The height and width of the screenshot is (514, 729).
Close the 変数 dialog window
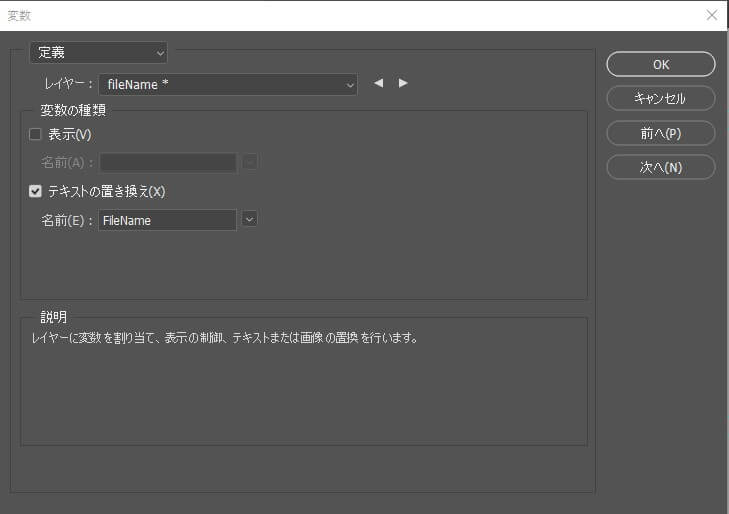711,15
